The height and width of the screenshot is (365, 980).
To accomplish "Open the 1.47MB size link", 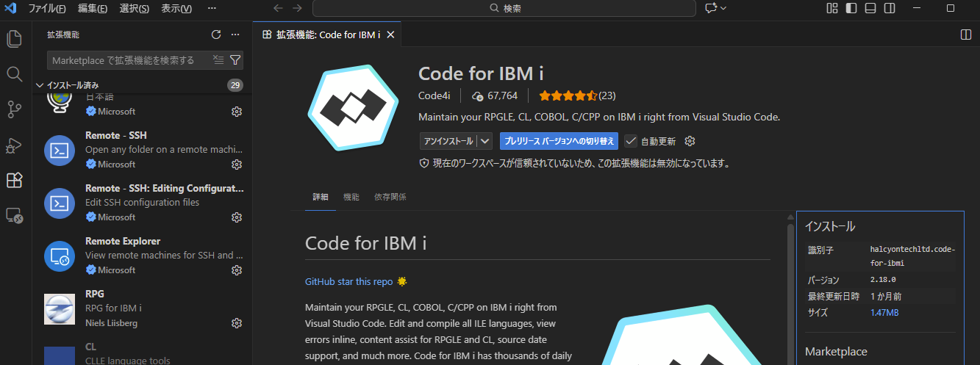I will (x=884, y=312).
